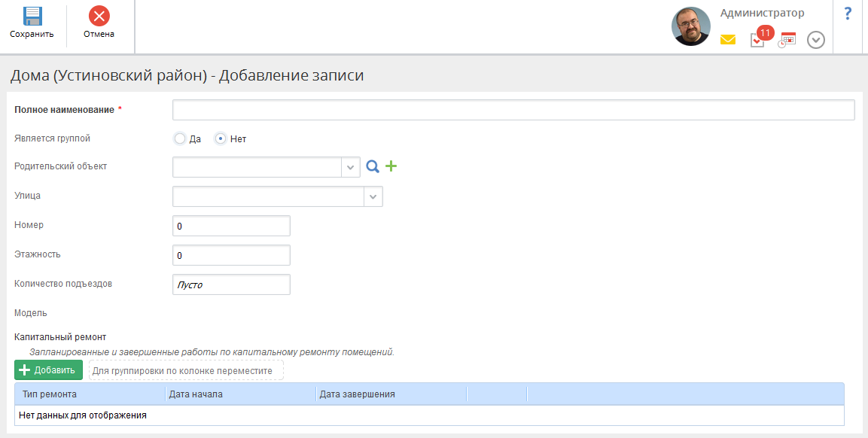The image size is (868, 438).
Task: Focus the Номер input field
Action: coord(231,226)
